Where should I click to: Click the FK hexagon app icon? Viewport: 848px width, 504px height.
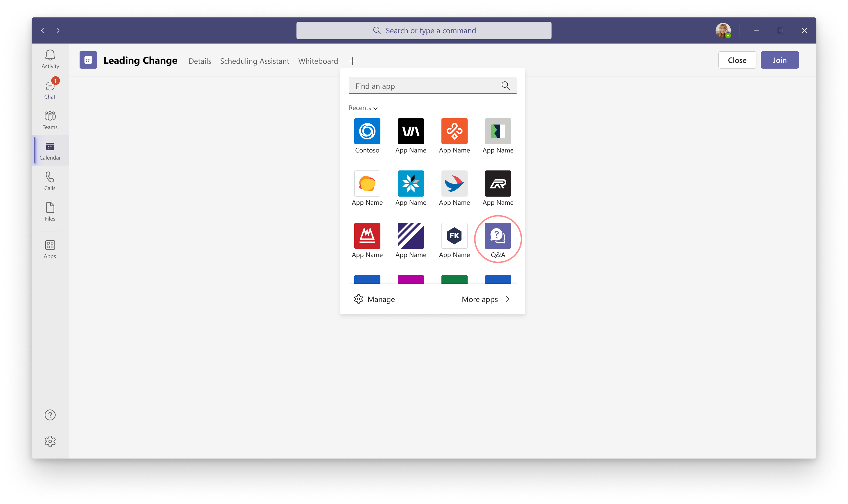(x=454, y=236)
